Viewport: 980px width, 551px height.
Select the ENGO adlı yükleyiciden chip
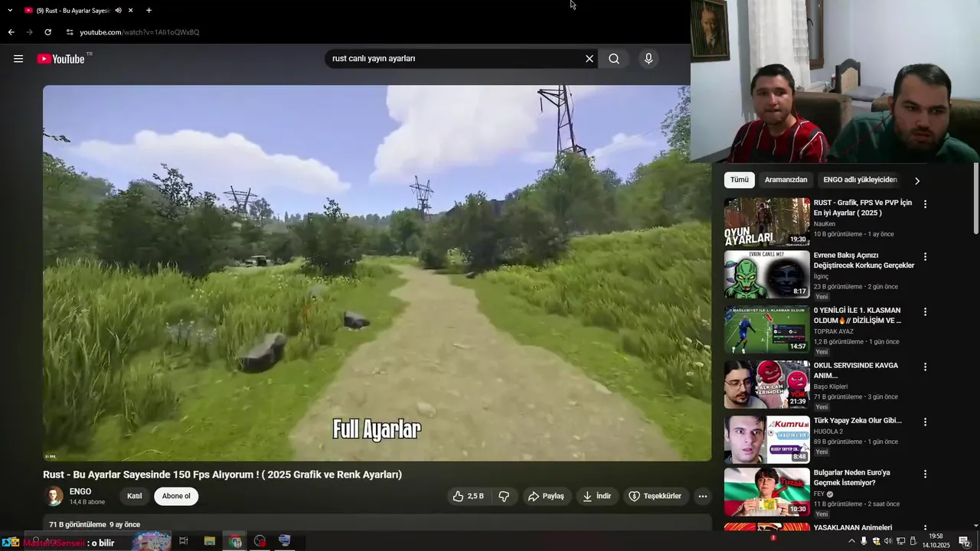860,180
